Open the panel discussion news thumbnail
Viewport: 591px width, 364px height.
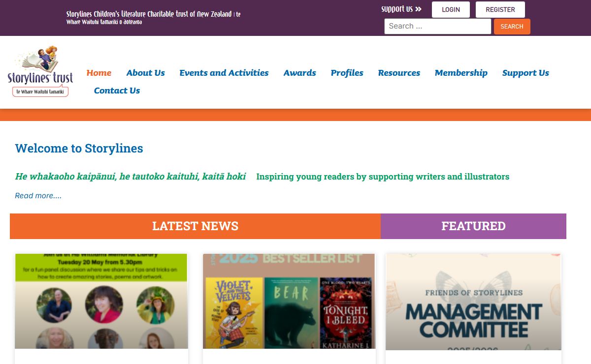coord(101,301)
